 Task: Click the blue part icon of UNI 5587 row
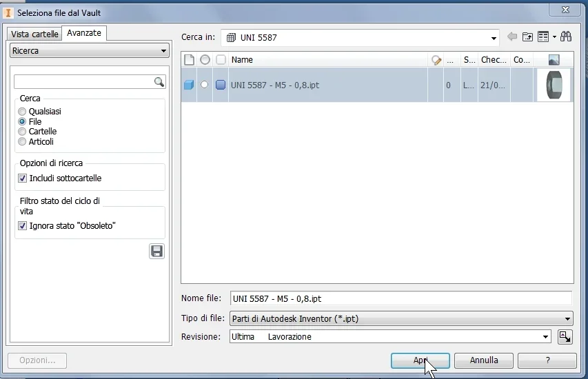[189, 85]
